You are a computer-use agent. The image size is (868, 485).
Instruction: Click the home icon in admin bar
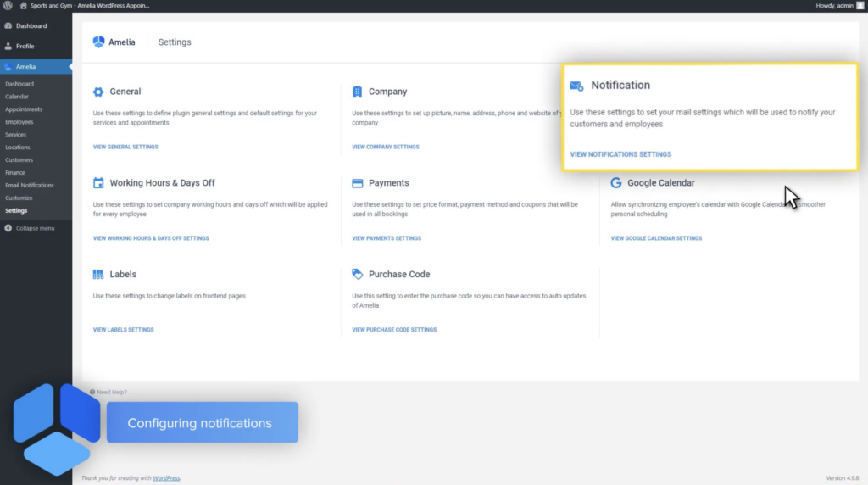pos(23,6)
